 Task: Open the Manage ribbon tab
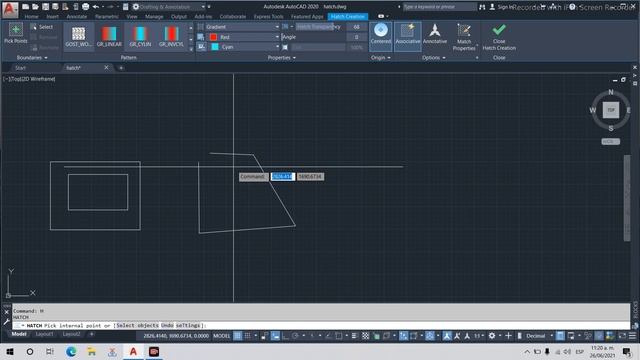coord(154,17)
